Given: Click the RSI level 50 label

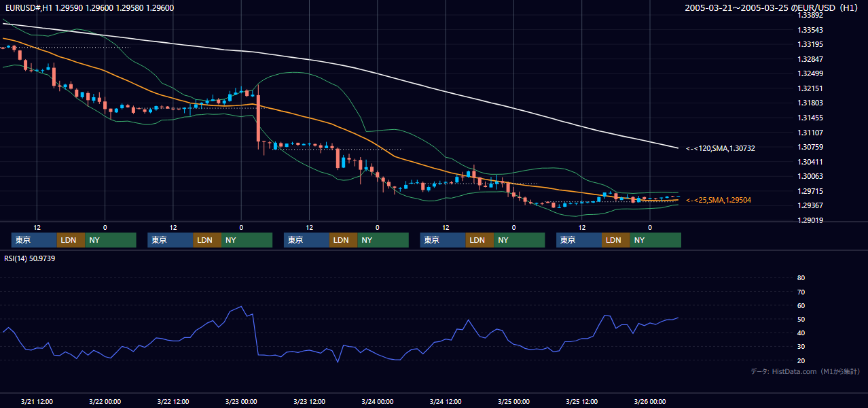Looking at the screenshot, I should pos(801,319).
